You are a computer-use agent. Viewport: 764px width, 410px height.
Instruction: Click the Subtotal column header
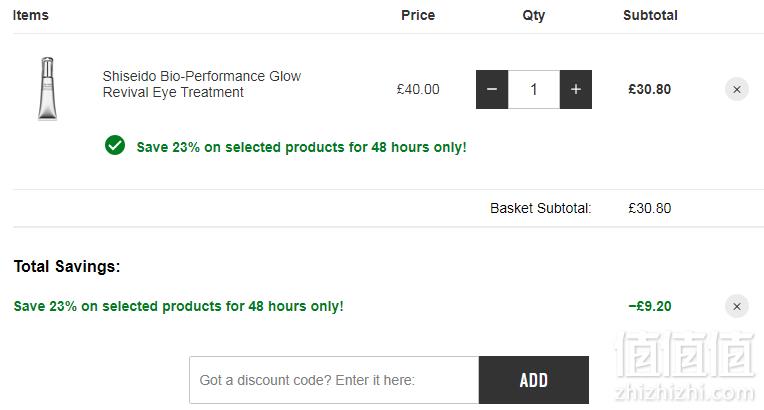pos(650,15)
